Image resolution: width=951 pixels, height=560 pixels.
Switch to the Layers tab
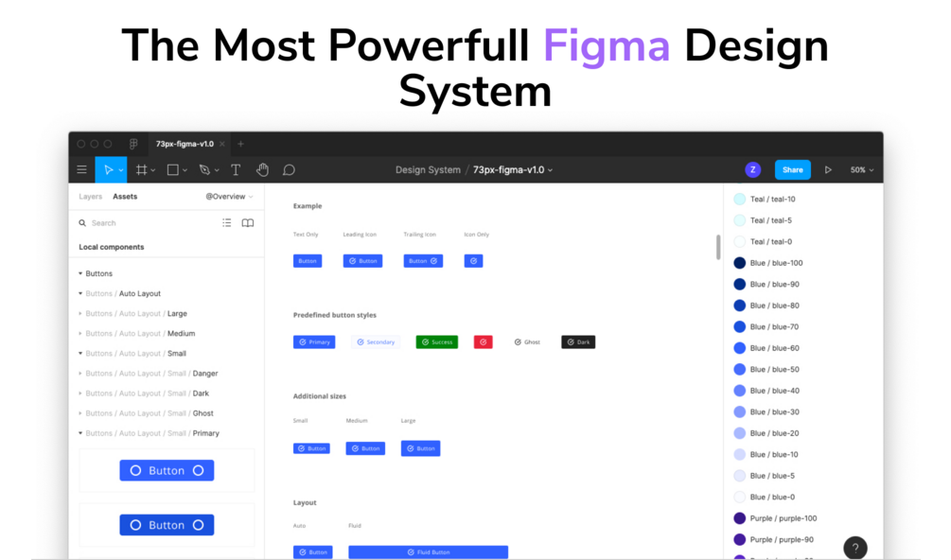point(91,197)
